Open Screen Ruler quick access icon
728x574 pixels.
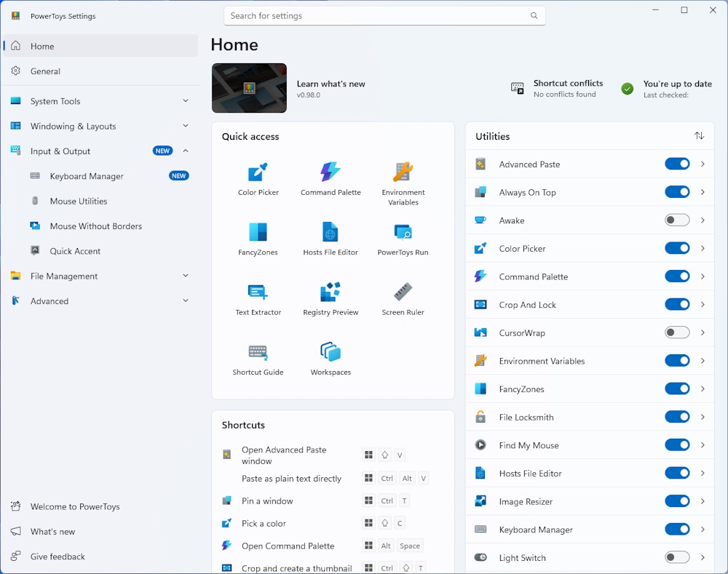click(x=403, y=298)
